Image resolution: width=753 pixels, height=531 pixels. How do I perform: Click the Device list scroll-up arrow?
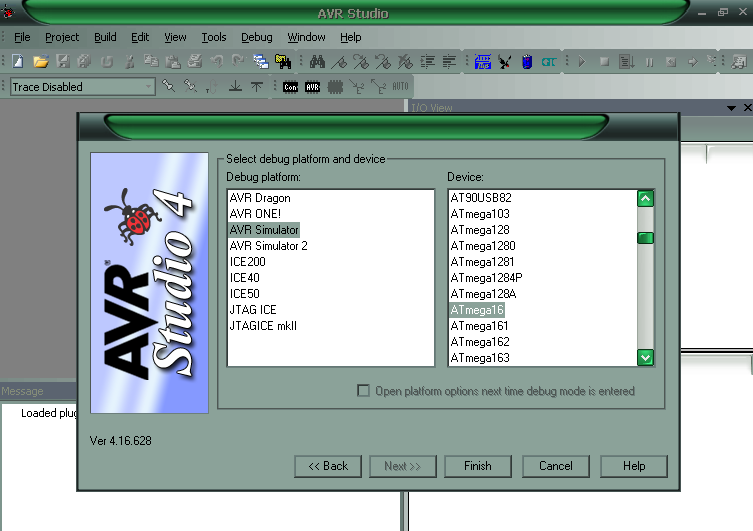tap(645, 198)
